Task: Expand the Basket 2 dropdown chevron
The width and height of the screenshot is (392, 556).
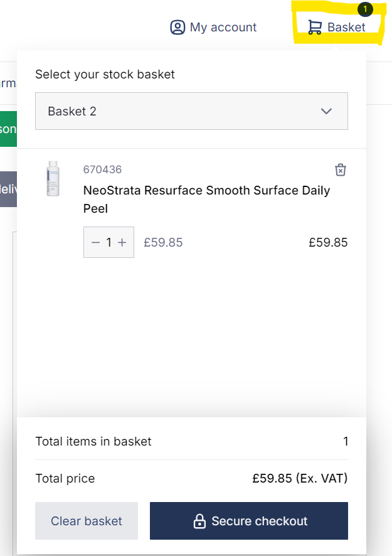Action: coord(326,111)
